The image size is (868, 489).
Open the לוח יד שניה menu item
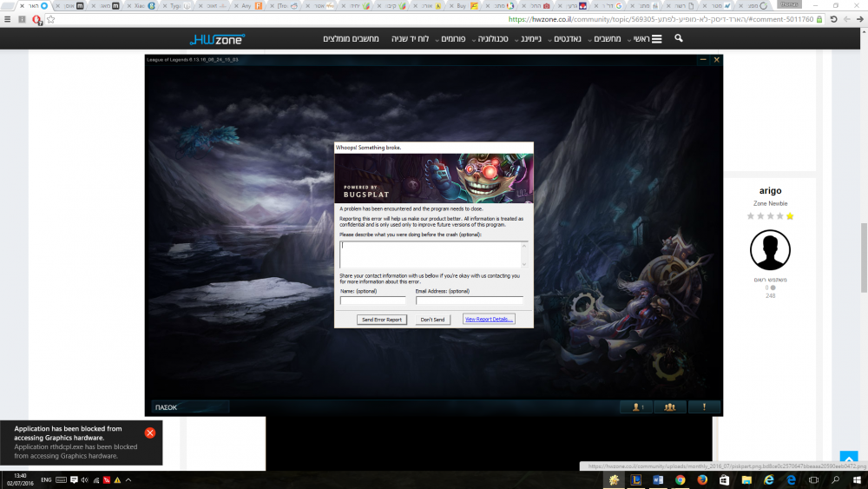click(x=411, y=39)
